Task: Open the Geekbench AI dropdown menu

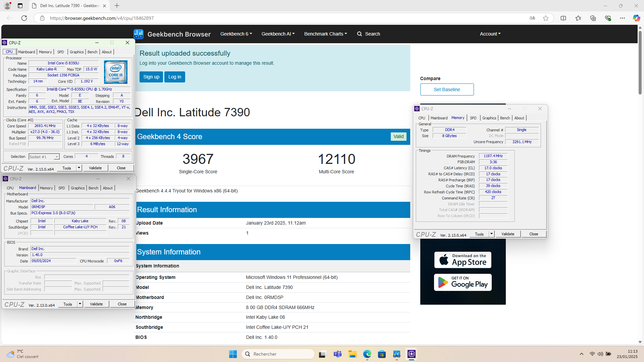Action: click(278, 34)
